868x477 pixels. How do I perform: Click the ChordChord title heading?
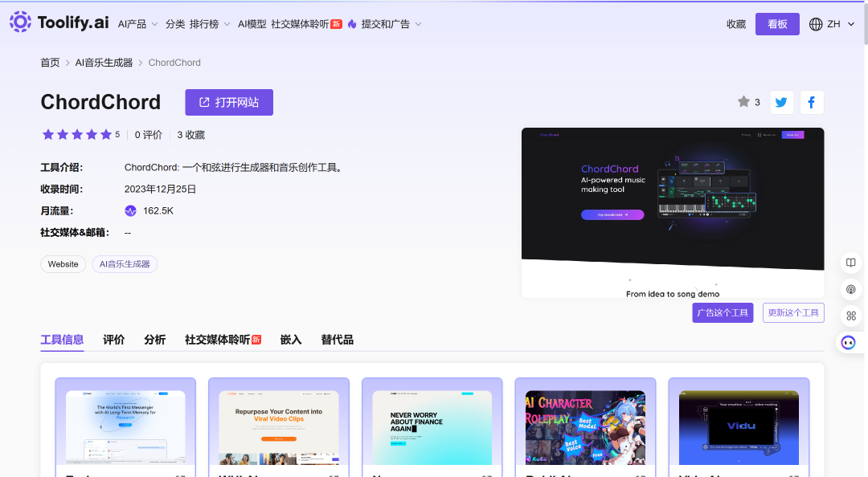coord(100,102)
